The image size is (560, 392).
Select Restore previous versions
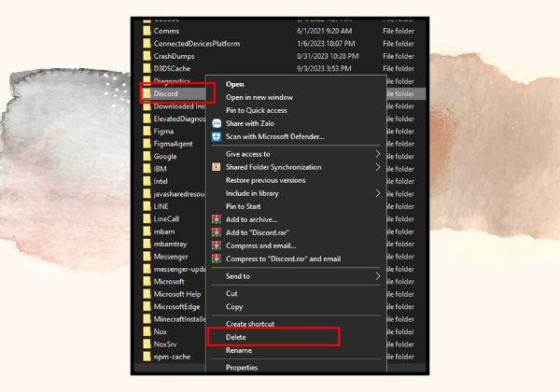266,180
